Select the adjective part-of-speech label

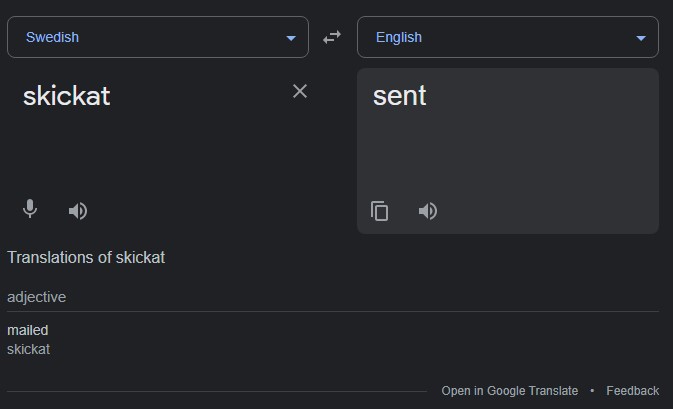coord(36,297)
